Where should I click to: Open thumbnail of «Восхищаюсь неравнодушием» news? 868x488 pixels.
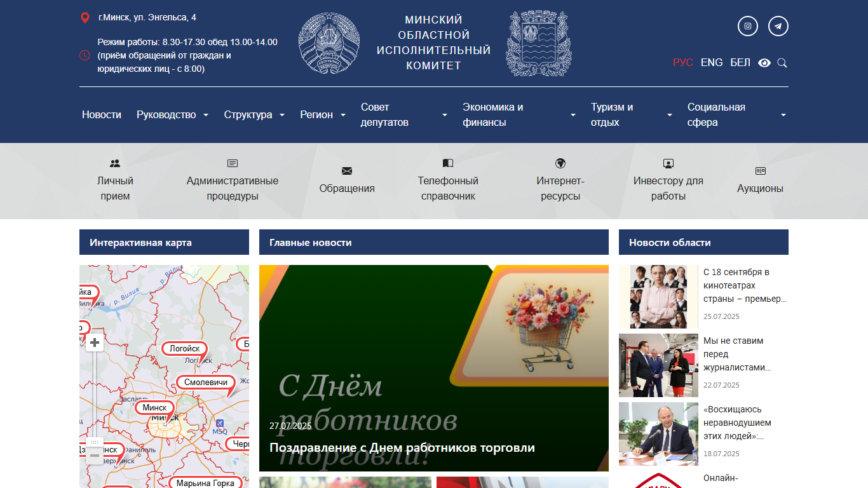[x=658, y=434]
